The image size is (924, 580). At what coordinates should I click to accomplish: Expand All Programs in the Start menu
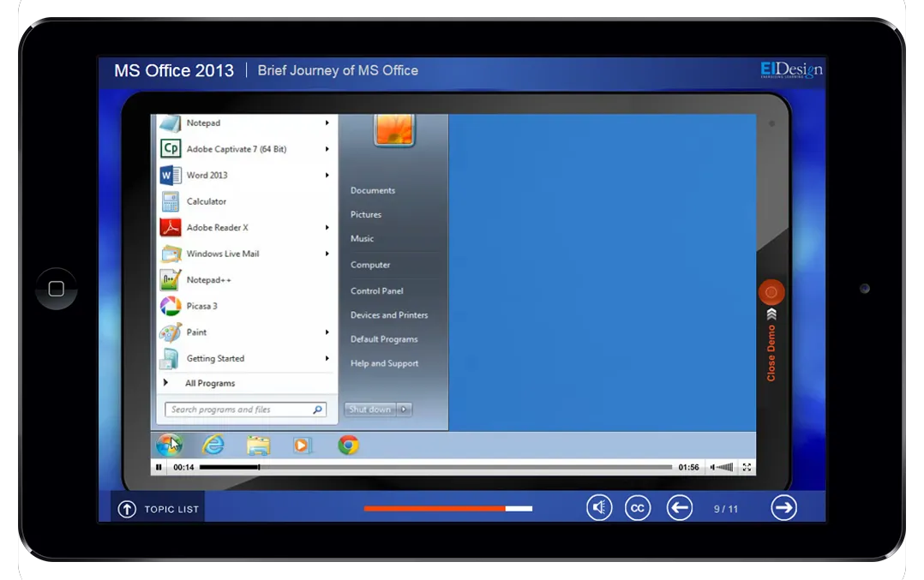[208, 383]
